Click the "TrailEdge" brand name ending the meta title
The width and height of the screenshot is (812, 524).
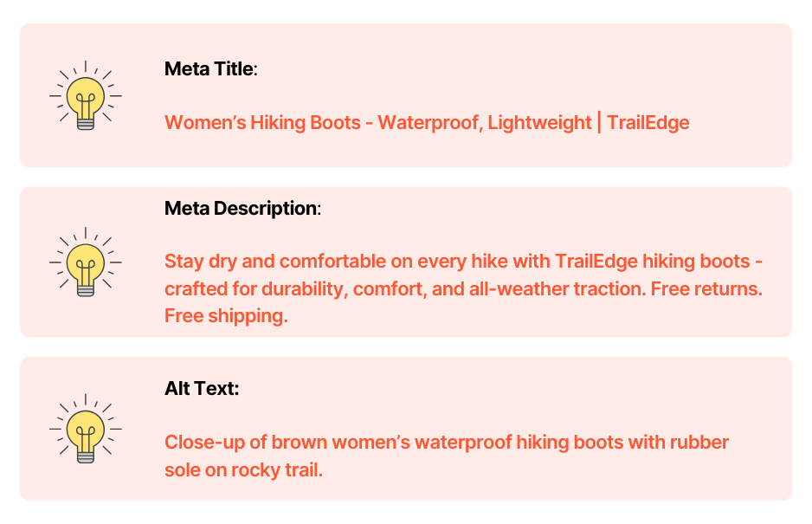(x=648, y=122)
